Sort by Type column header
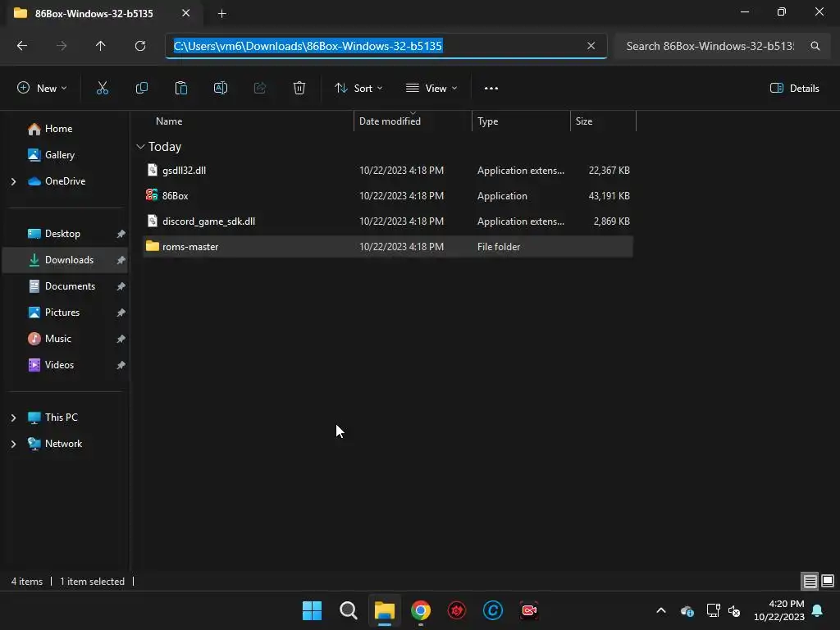The width and height of the screenshot is (840, 630). [487, 121]
